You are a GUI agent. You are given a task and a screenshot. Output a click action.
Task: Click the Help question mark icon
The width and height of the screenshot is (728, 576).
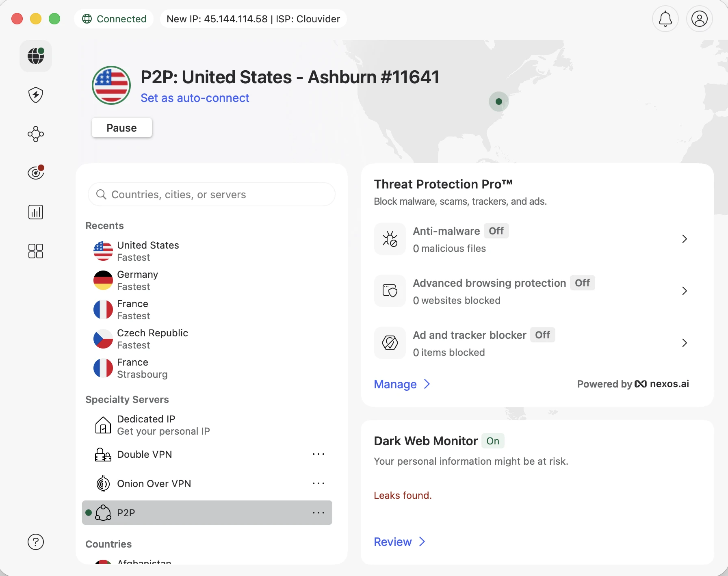click(35, 542)
